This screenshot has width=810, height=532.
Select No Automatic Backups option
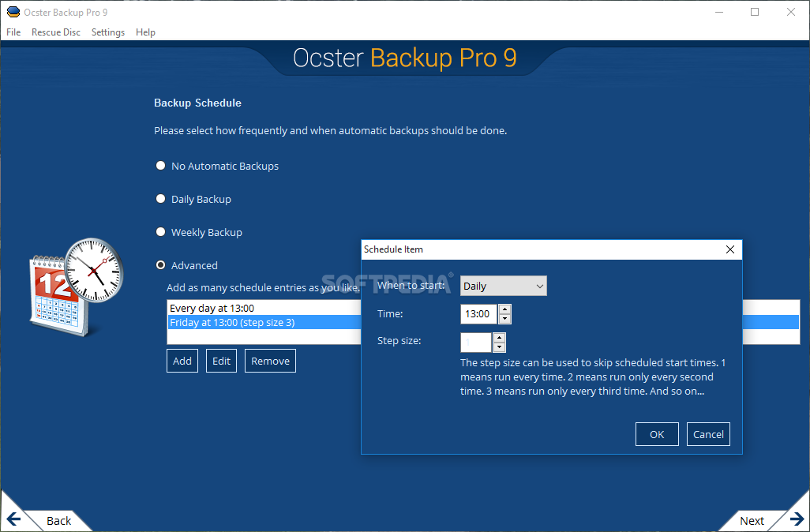click(160, 165)
